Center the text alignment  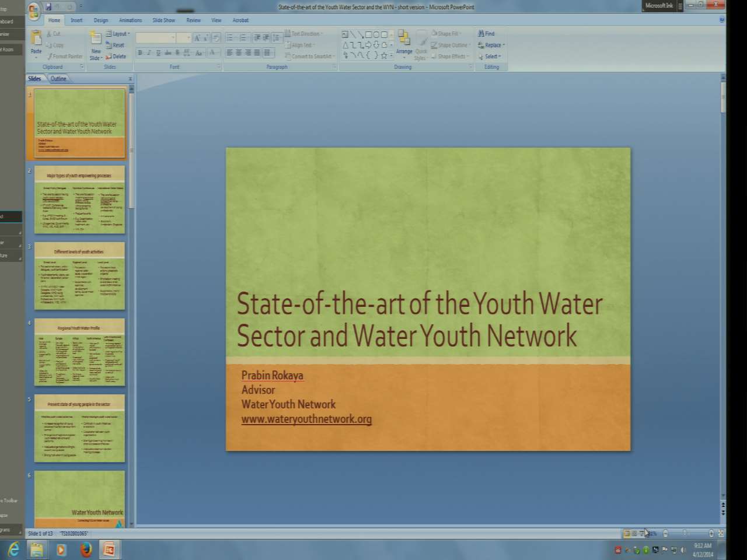coord(239,52)
